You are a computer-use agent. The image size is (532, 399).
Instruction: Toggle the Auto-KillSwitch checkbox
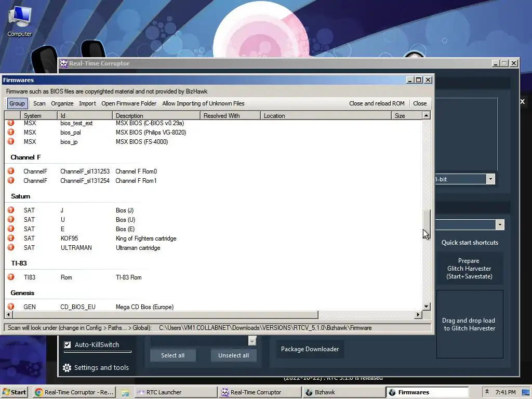[68, 345]
